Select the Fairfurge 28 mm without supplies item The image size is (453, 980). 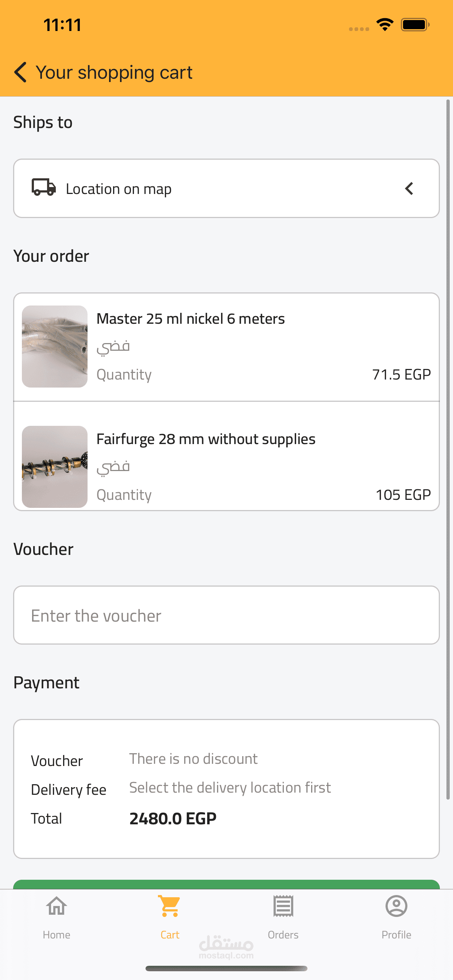(x=206, y=439)
